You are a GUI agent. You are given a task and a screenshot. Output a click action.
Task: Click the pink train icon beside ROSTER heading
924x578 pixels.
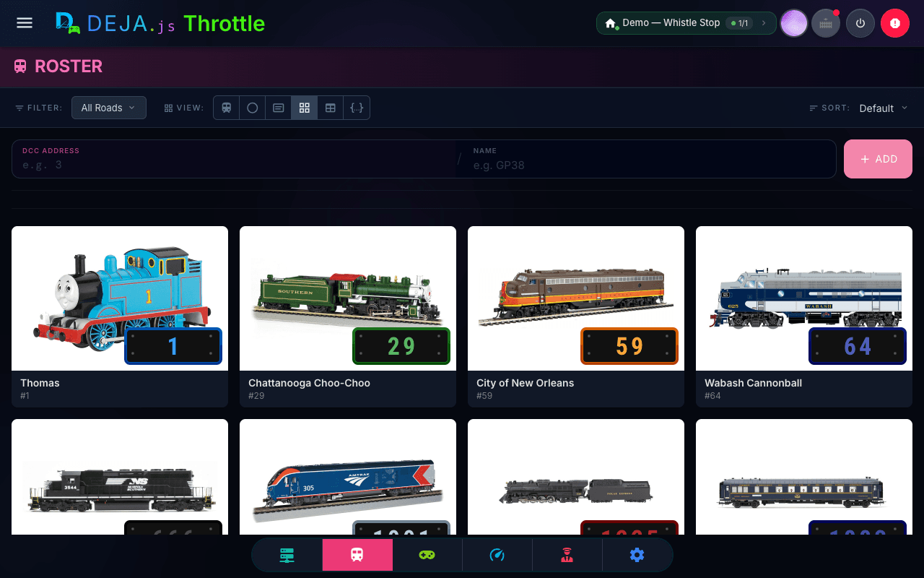coord(20,66)
